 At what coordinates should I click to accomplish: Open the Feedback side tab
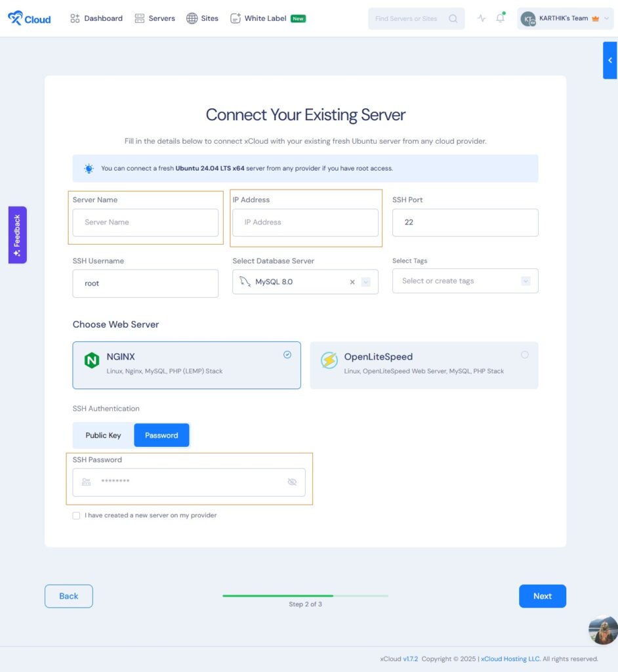tap(18, 235)
